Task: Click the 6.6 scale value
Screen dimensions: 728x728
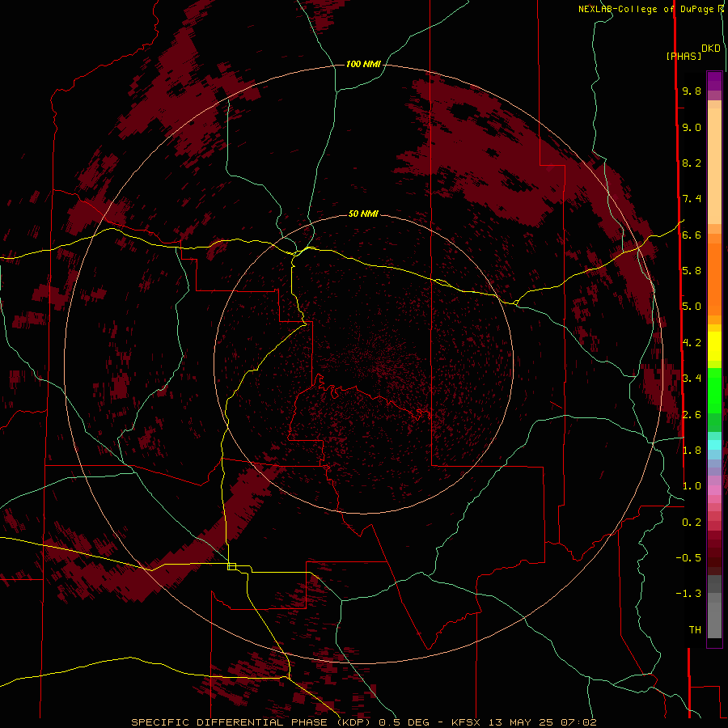Action: tap(692, 235)
